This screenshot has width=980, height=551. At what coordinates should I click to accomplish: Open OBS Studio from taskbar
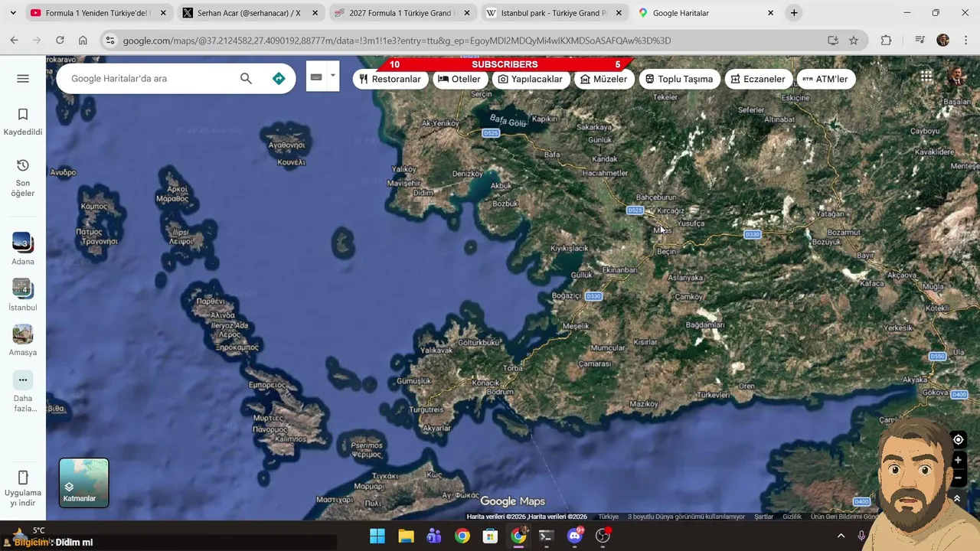coord(603,536)
